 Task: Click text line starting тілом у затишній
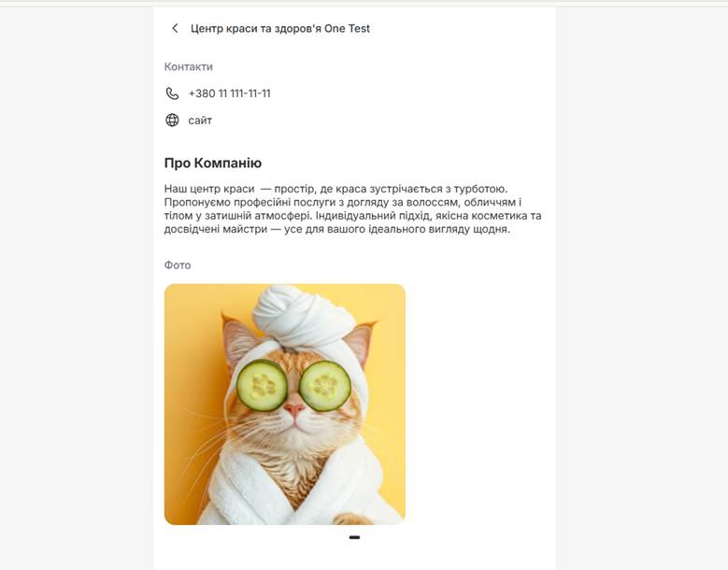point(353,216)
